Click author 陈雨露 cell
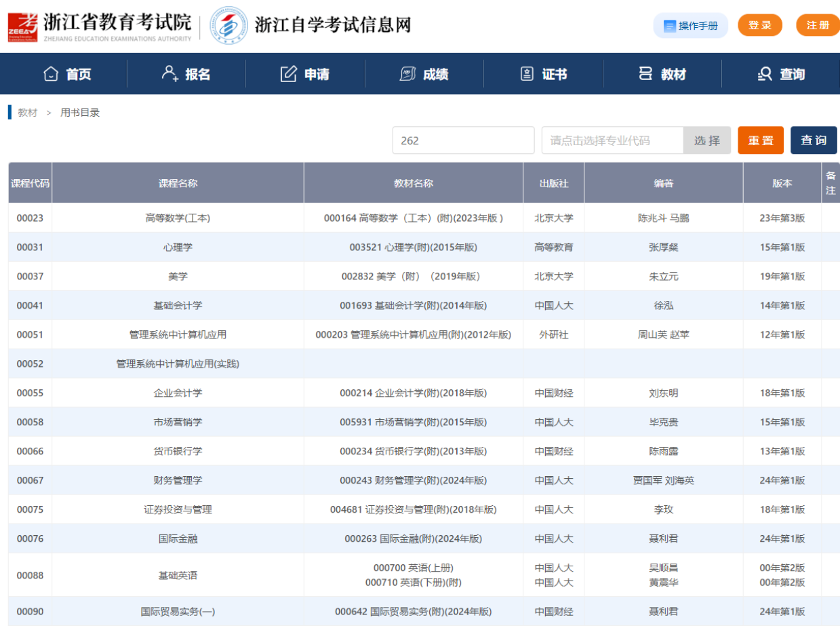Image resolution: width=840 pixels, height=626 pixels. click(664, 451)
